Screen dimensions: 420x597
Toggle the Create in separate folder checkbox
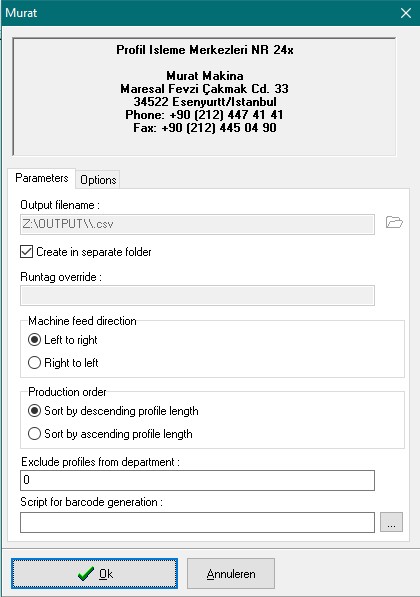[26, 252]
